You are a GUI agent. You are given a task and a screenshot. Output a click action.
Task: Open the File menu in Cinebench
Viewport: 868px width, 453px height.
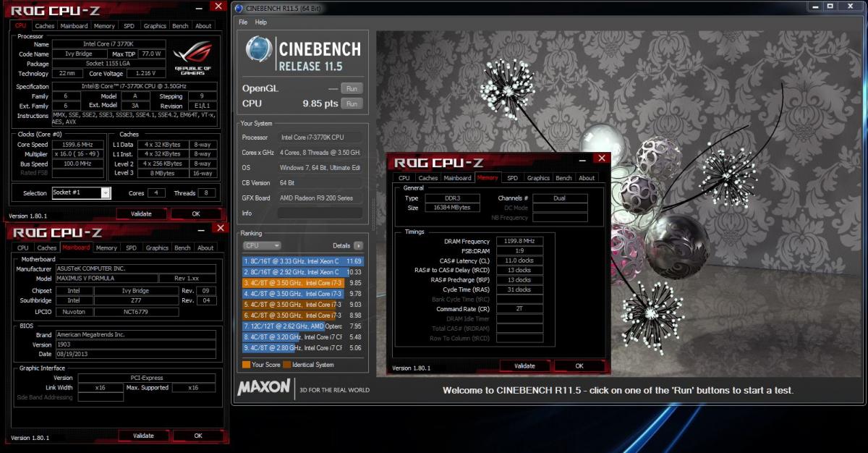(x=243, y=22)
